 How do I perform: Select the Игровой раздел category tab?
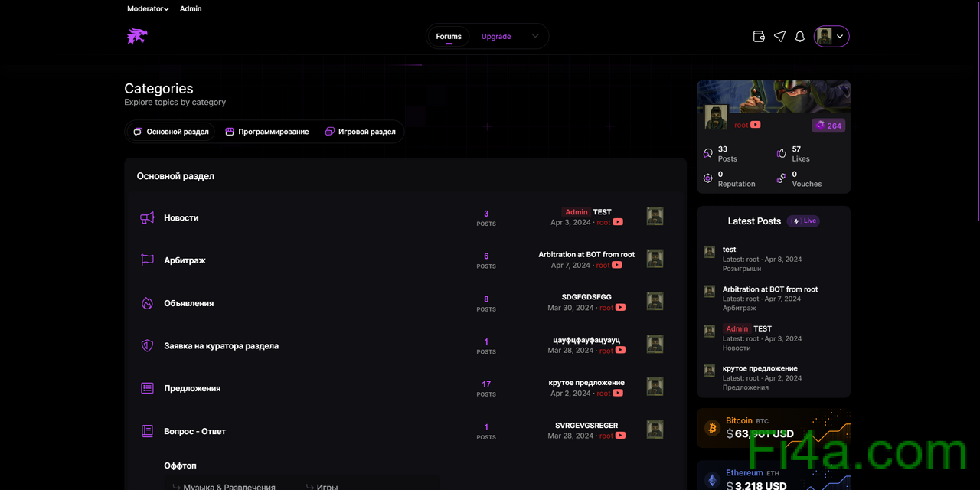pos(360,132)
